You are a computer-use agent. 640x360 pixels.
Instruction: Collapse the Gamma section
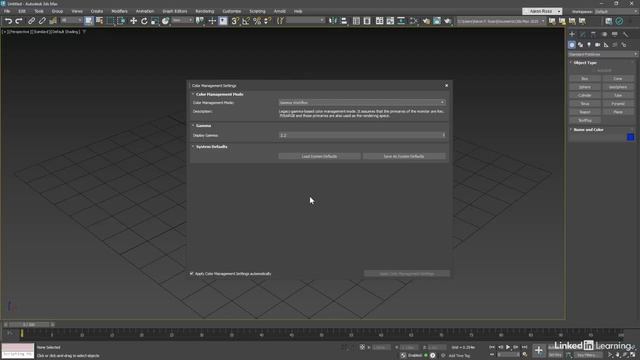point(193,126)
